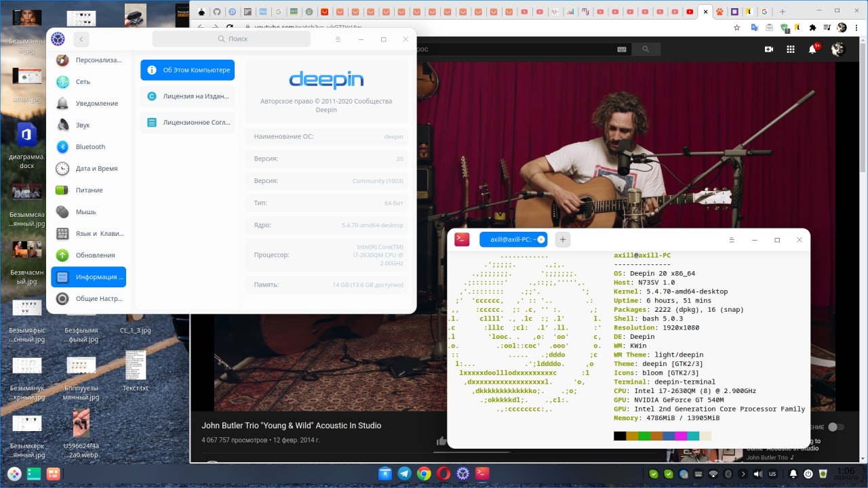Image resolution: width=868 pixels, height=488 pixels.
Task: Open the Сеть network settings
Action: point(89,81)
